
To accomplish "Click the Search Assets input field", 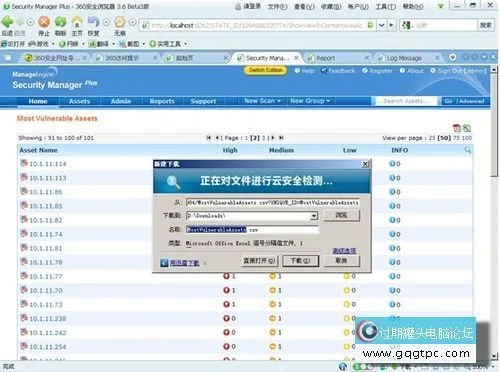I will point(405,101).
